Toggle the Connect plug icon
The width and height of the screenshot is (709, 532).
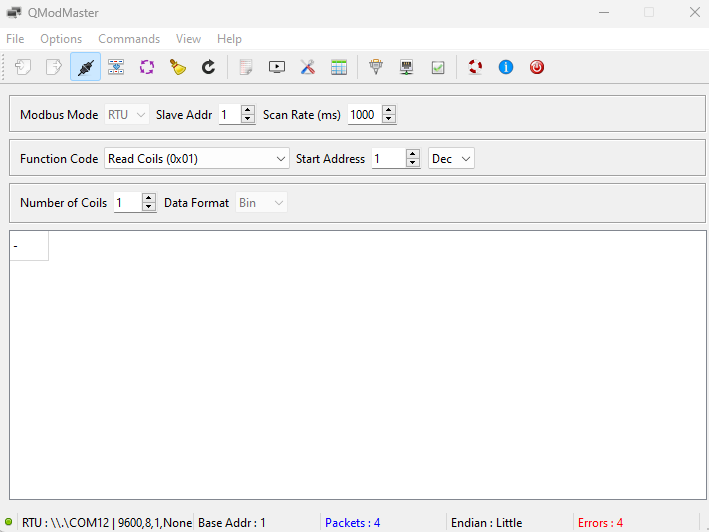click(85, 67)
